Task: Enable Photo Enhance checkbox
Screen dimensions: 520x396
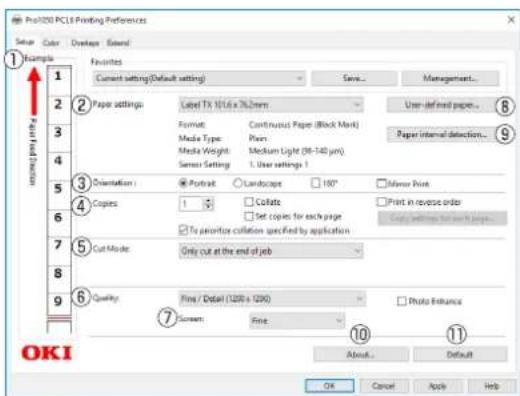Action: tap(402, 301)
